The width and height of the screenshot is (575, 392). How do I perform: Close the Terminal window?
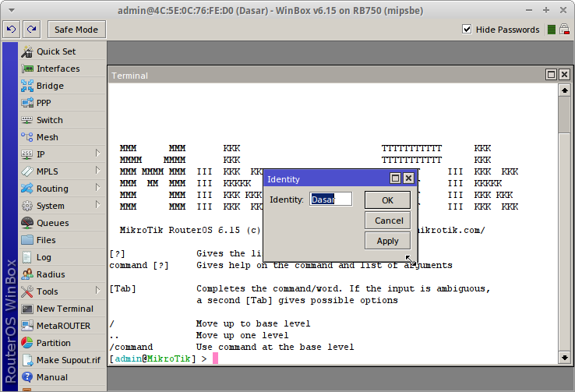564,75
